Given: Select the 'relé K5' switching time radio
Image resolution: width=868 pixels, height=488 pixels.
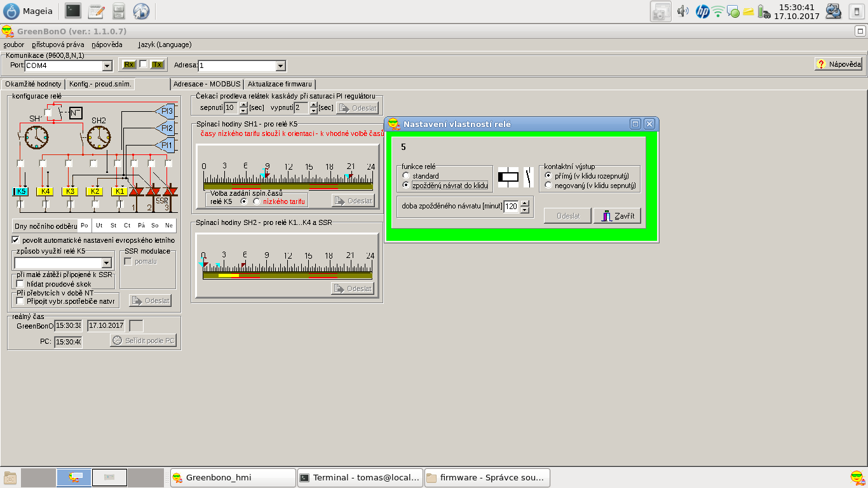Looking at the screenshot, I should click(x=243, y=201).
